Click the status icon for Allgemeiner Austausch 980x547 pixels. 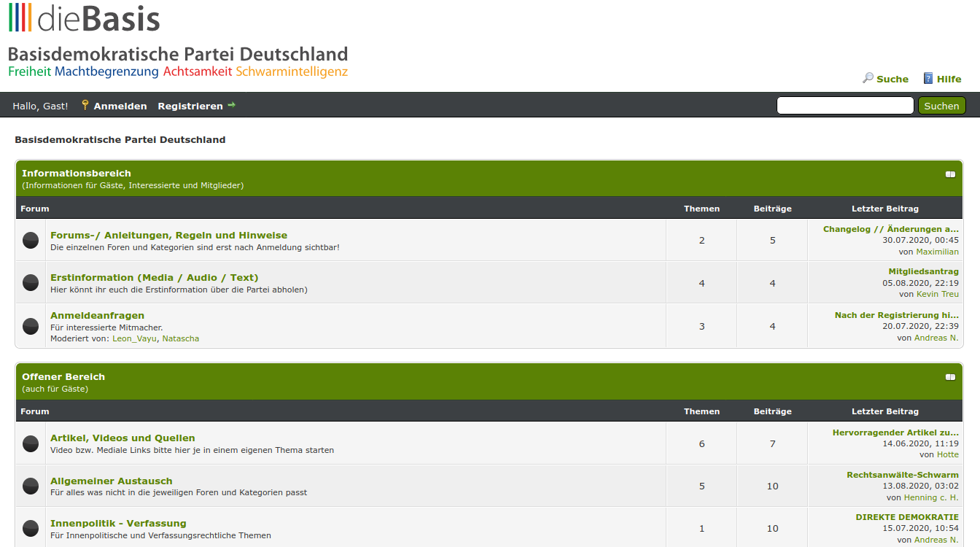31,486
